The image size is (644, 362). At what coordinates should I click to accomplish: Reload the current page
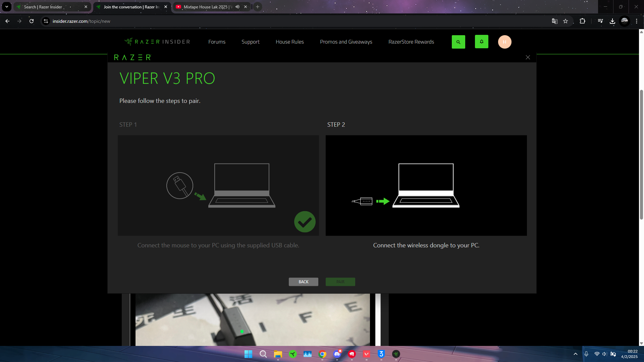32,21
